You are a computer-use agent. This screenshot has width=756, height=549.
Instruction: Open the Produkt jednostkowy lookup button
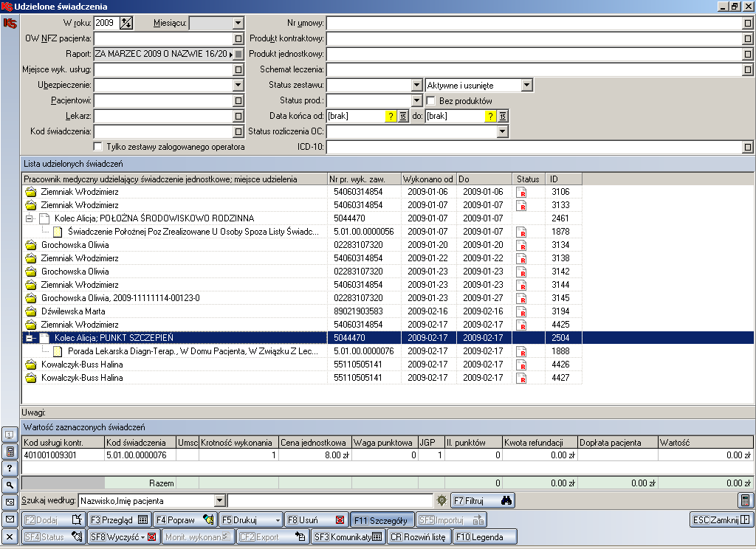click(747, 54)
